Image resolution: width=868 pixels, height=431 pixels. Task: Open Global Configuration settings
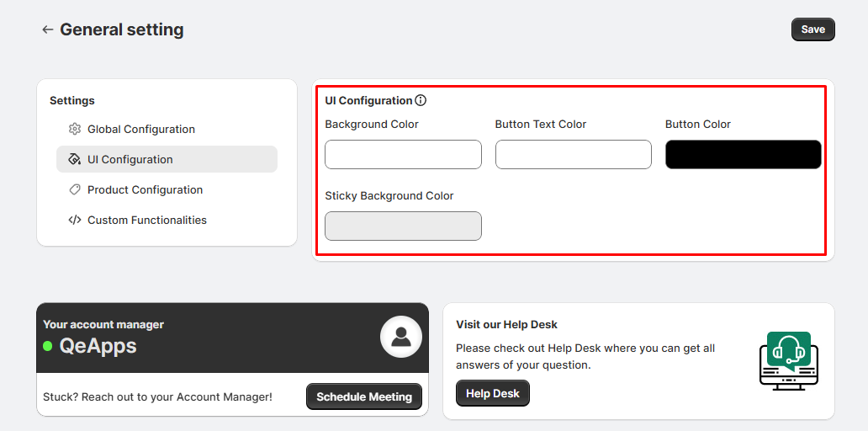click(141, 129)
